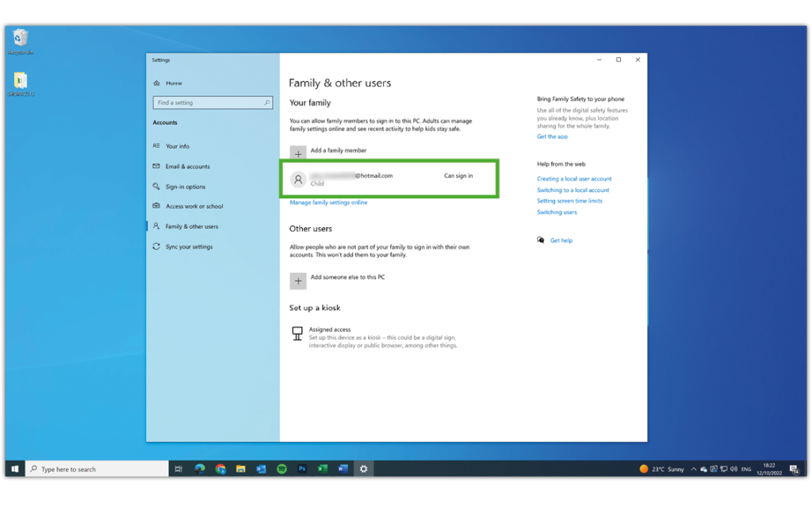This screenshot has width=812, height=508.
Task: Open File Explorer from the taskbar
Action: tap(240, 469)
